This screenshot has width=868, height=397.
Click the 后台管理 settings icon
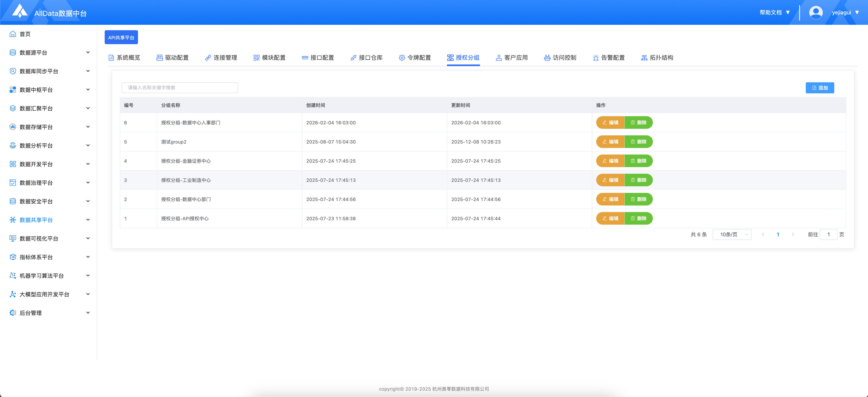click(13, 313)
